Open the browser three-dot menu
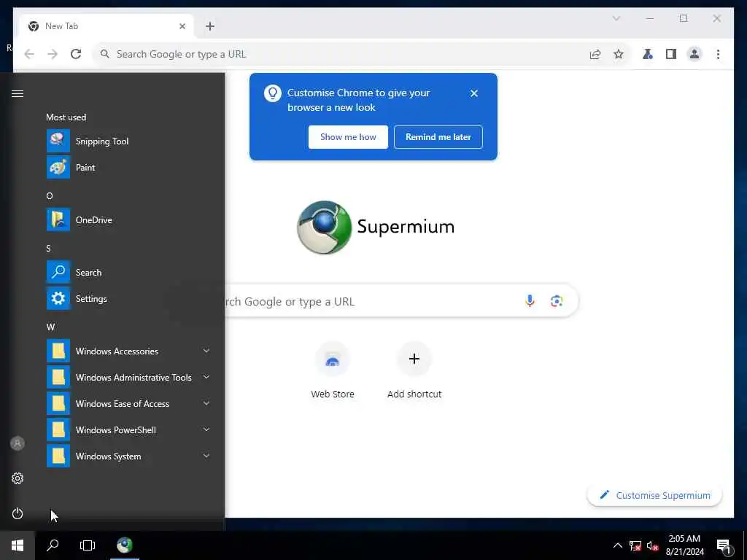Image resolution: width=747 pixels, height=560 pixels. 718,54
